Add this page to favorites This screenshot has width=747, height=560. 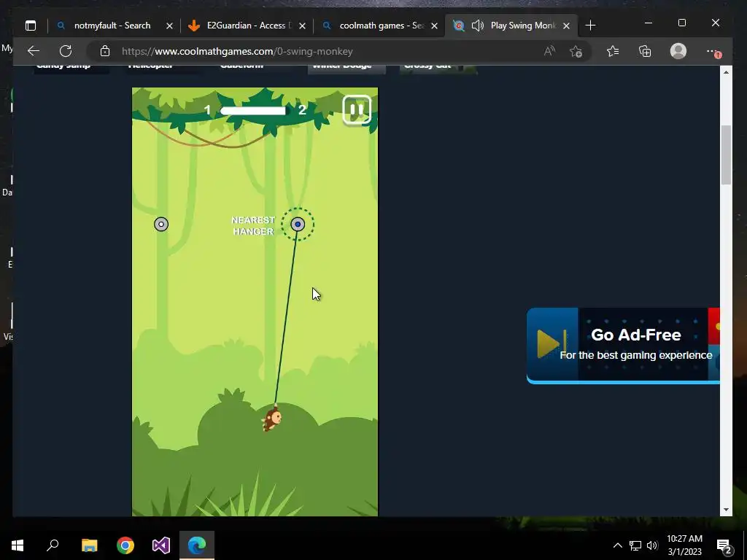[576, 51]
